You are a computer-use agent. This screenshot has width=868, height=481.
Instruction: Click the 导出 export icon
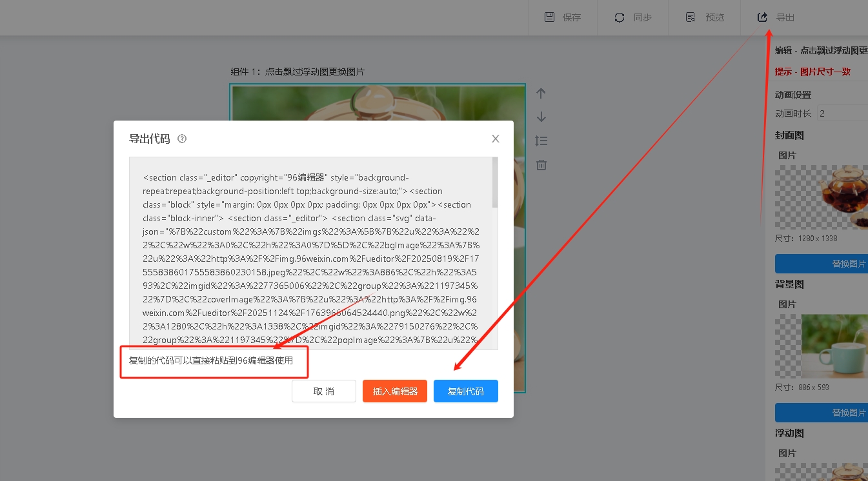click(762, 17)
